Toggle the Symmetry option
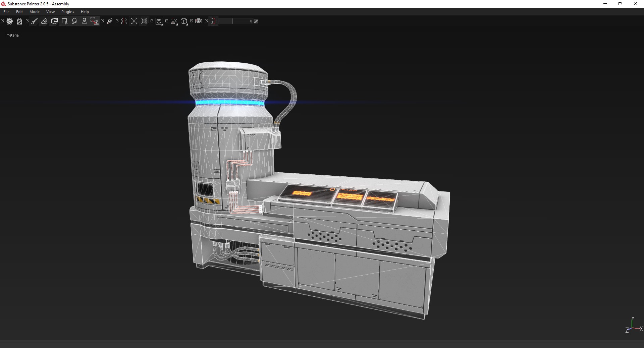Viewport: 644px width, 348px height. tap(124, 21)
